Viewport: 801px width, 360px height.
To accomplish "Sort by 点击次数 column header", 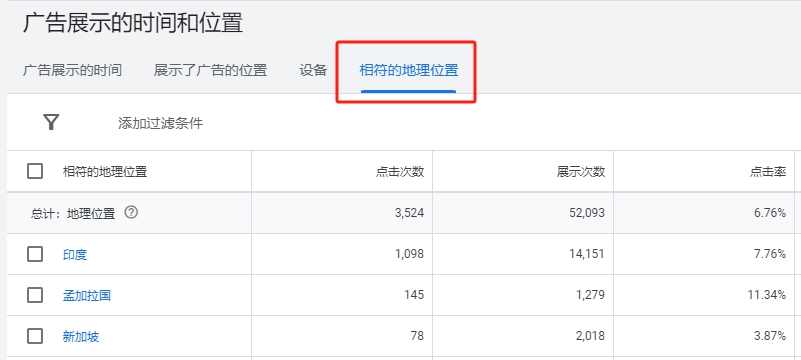I will point(400,172).
